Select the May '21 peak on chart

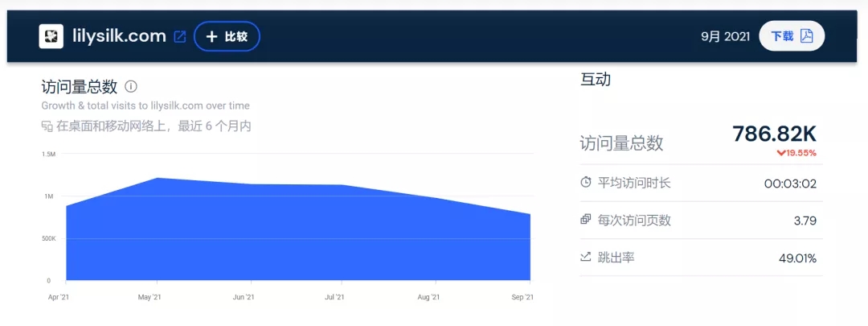pos(158,178)
